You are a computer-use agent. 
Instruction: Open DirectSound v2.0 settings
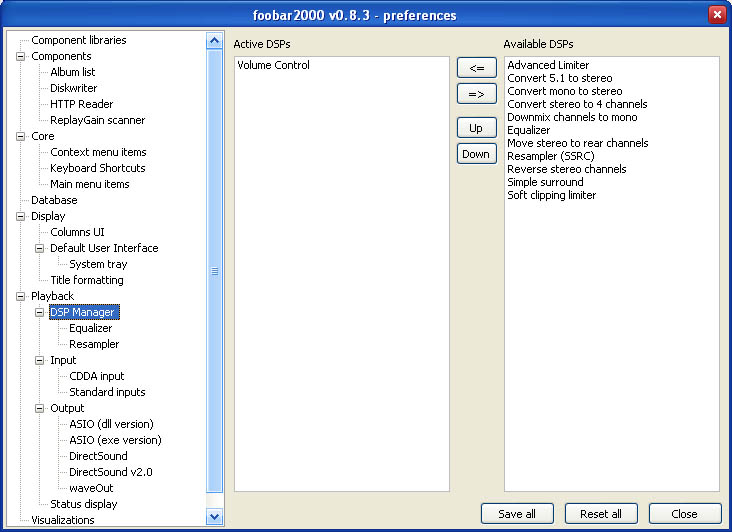[111, 472]
